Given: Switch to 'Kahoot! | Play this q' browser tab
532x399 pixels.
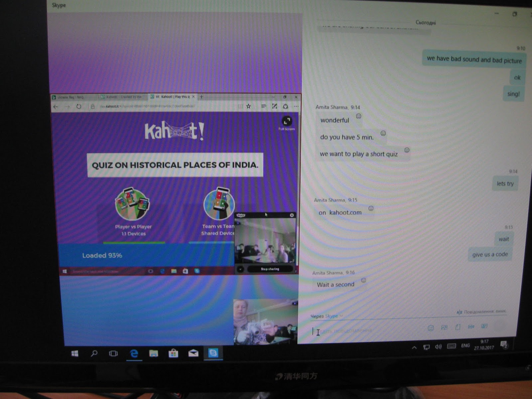Looking at the screenshot, I should 172,97.
